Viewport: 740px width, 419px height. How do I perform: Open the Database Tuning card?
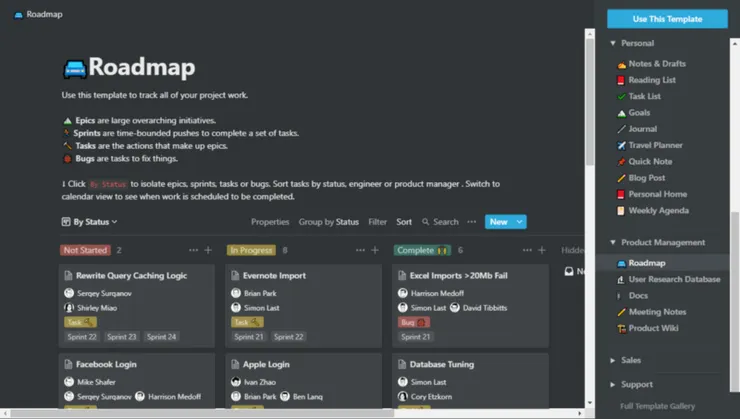click(471, 381)
